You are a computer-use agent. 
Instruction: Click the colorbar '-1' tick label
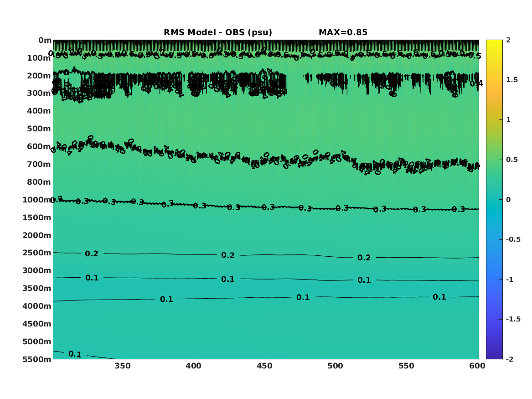click(x=510, y=280)
